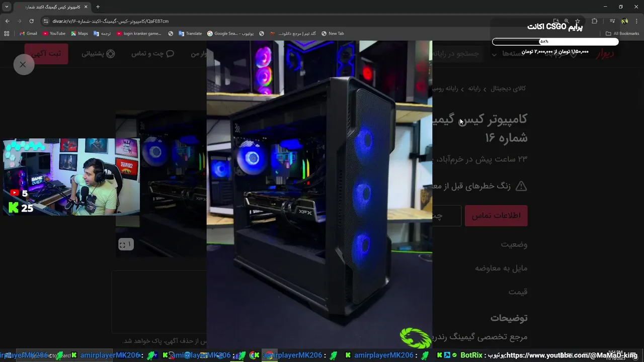
Task: Select the قیمت label
Action: point(518,292)
